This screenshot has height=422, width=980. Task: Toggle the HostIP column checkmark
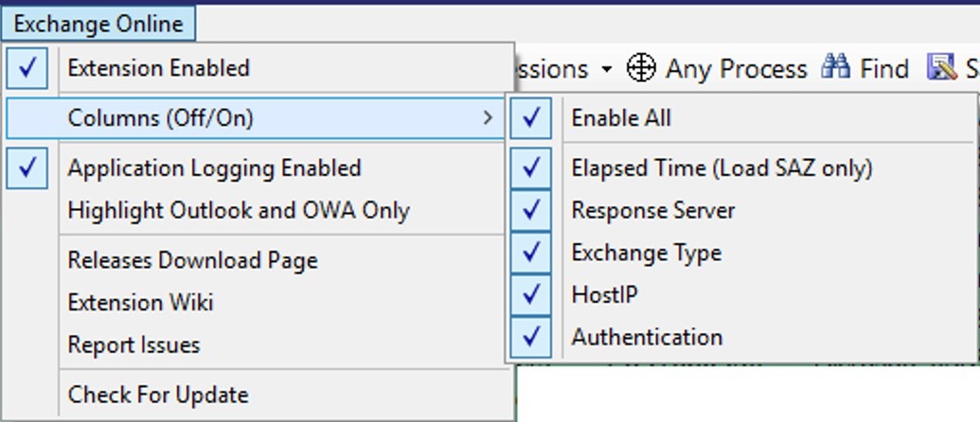(530, 294)
